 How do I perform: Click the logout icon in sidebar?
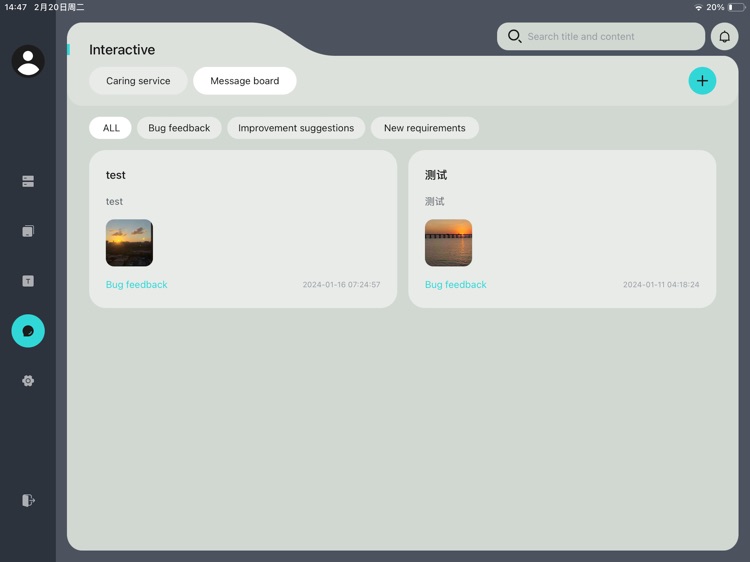click(x=28, y=500)
